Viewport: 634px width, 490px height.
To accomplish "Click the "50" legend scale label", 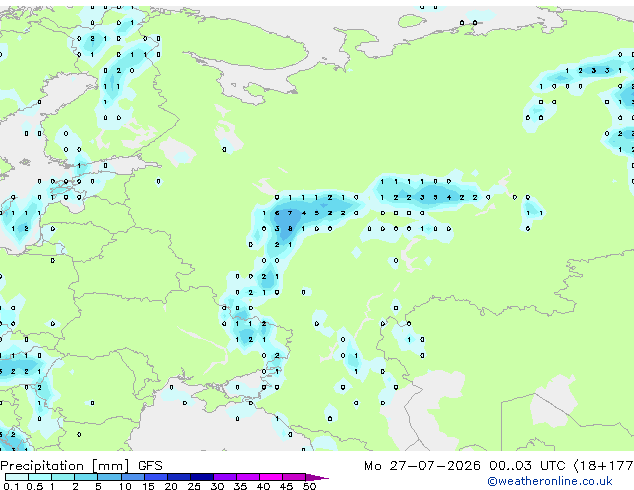I will tap(309, 486).
